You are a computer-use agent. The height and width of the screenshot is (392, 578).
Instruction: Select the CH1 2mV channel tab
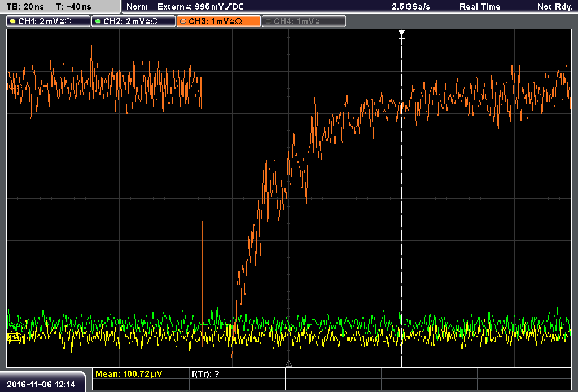click(x=49, y=21)
